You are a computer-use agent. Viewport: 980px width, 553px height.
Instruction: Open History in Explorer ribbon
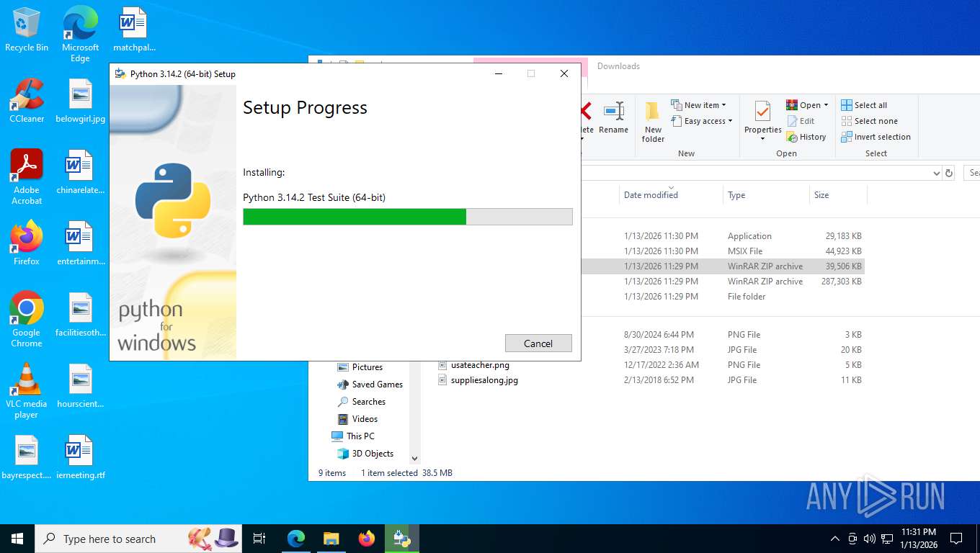pos(806,137)
